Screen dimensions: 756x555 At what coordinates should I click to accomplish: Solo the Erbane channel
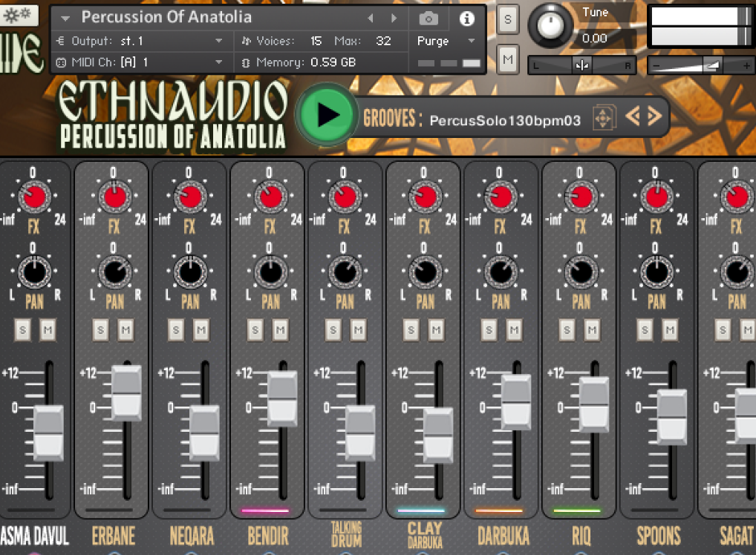[x=101, y=330]
